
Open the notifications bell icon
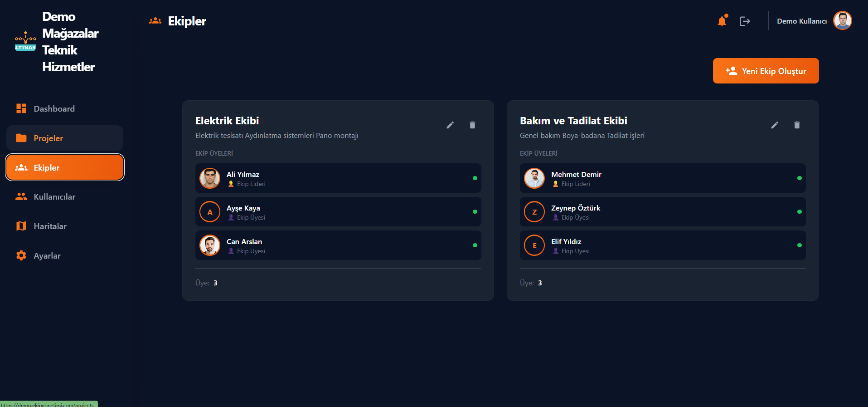722,21
